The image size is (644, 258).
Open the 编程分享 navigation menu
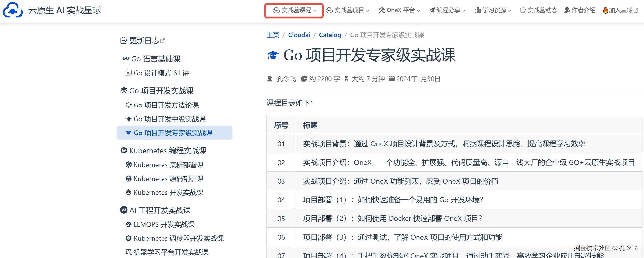click(x=447, y=10)
